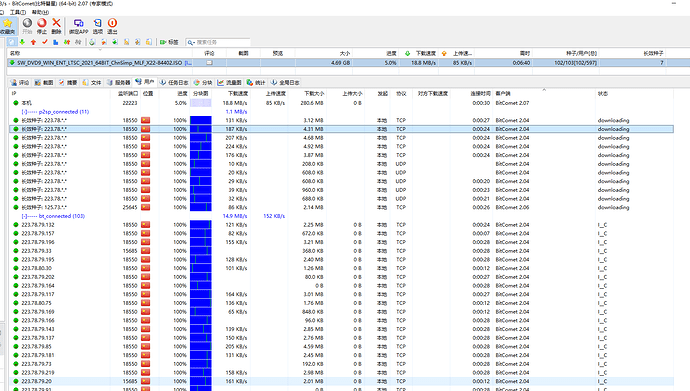
Task: Show completed tasks via red checkmark filter
Action: point(44,42)
